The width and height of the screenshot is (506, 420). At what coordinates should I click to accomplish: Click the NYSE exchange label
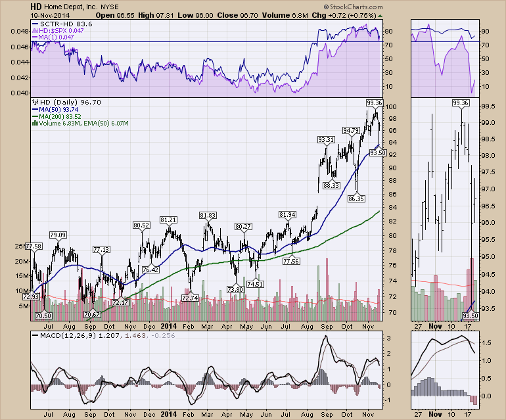pyautogui.click(x=110, y=7)
